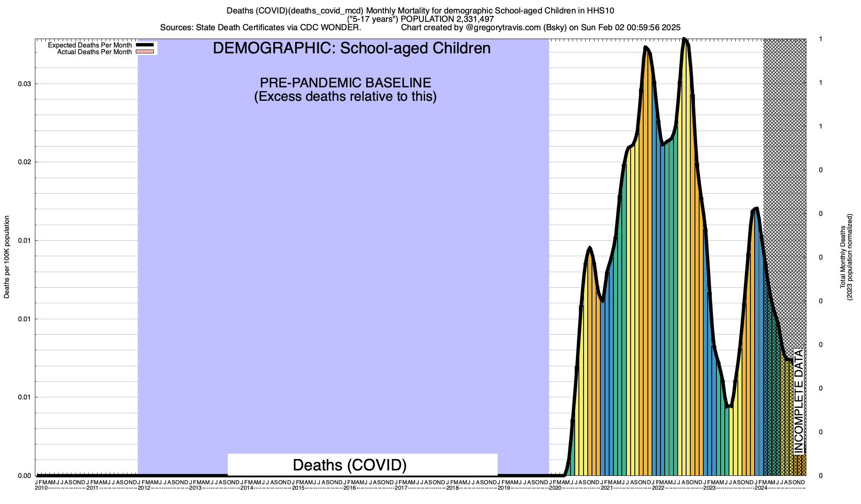Click the 2024 year label on x-axis

[761, 488]
